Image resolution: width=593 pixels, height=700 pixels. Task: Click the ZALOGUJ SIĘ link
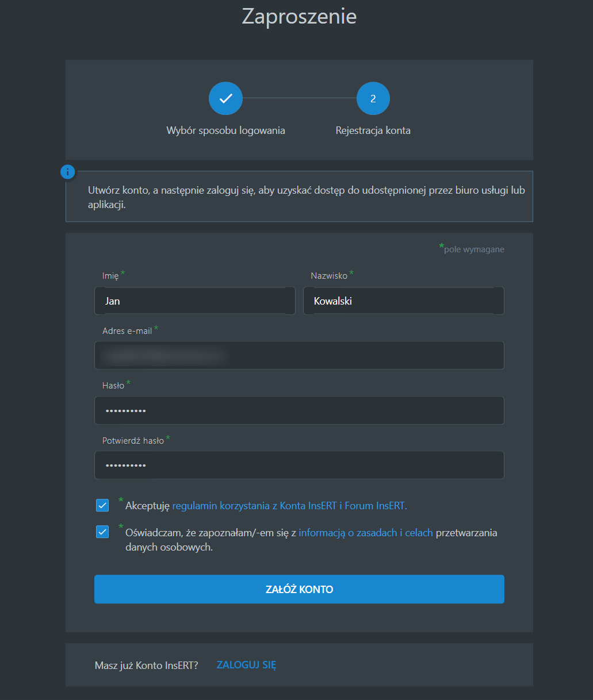coord(246,665)
